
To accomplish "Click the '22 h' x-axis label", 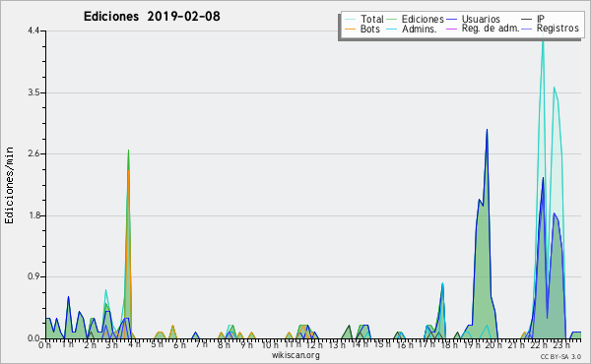I will 538,344.
